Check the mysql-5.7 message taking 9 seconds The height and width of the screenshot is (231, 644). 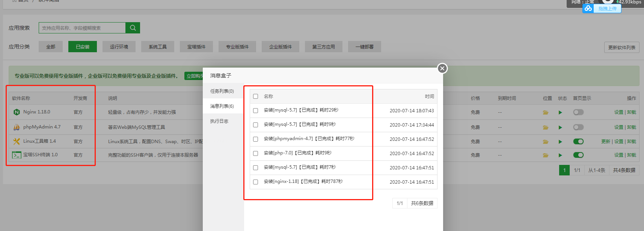coord(256,125)
